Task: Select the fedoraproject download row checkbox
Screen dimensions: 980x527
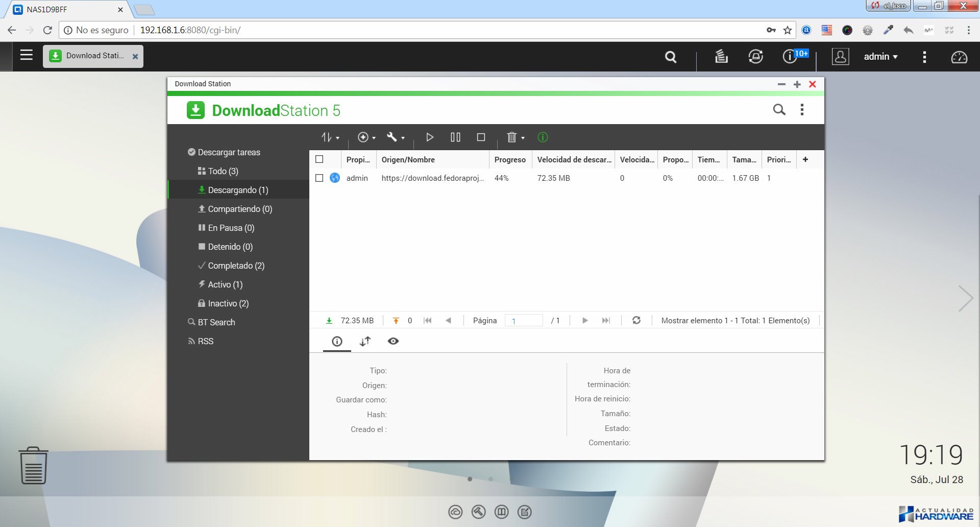Action: tap(320, 178)
